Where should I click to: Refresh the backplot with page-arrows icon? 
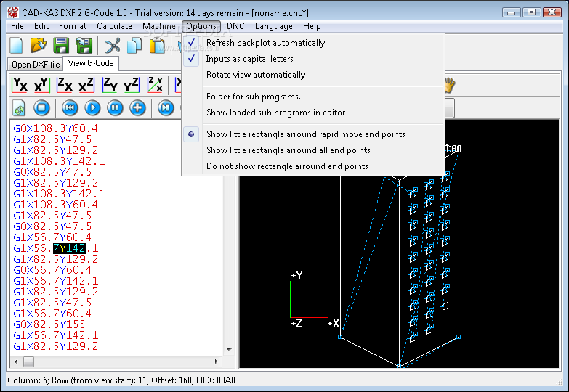(x=19, y=107)
